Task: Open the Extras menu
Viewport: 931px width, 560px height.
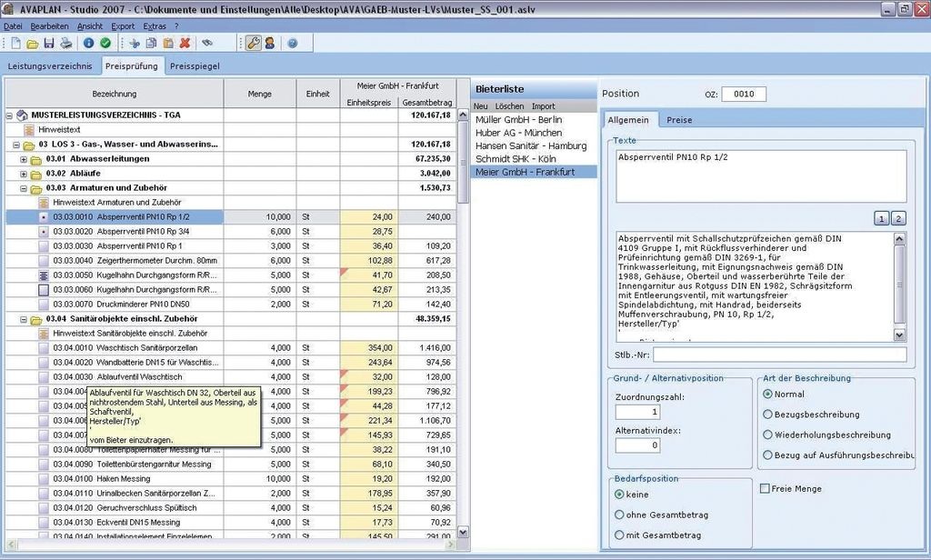Action: 155,26
